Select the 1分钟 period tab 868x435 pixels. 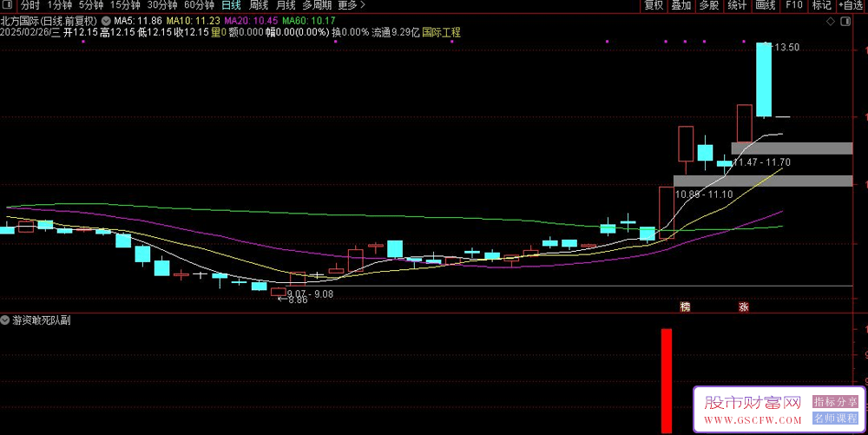point(59,5)
